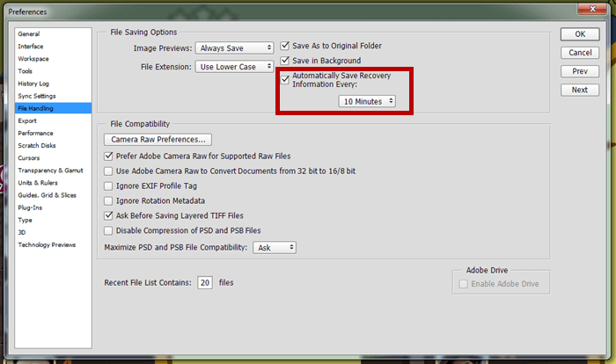Confirm the preferences with OK
The image size is (616, 364).
580,34
